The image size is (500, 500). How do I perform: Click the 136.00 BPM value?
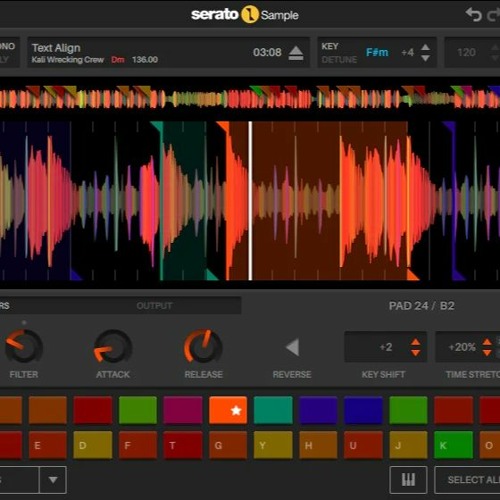tap(145, 60)
